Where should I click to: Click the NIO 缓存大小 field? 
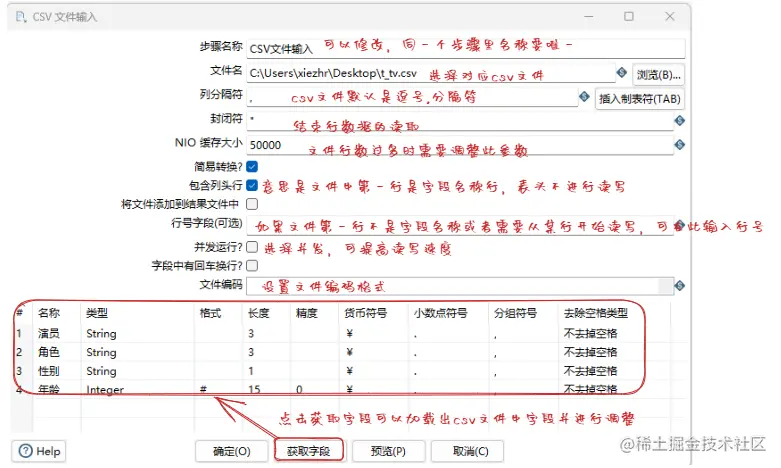click(x=460, y=145)
